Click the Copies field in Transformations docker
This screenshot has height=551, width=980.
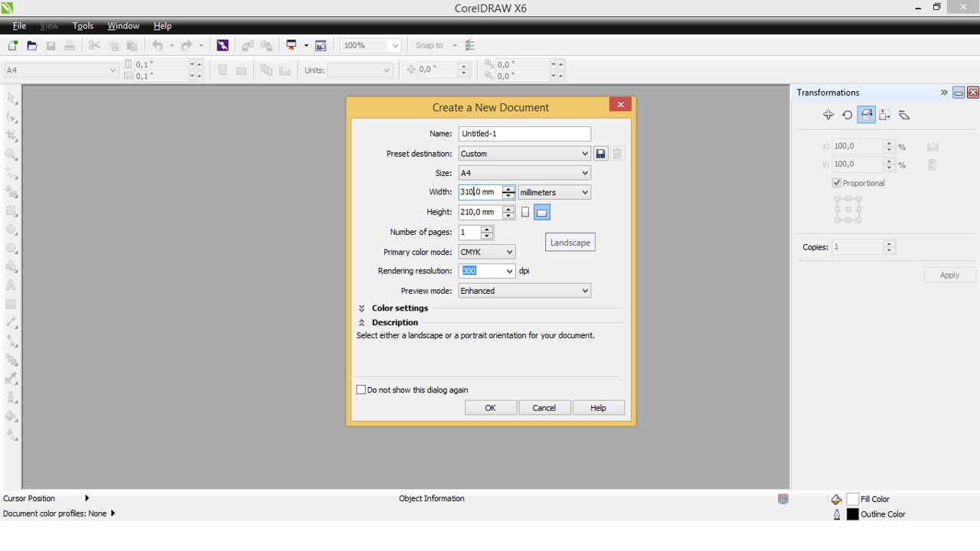857,247
